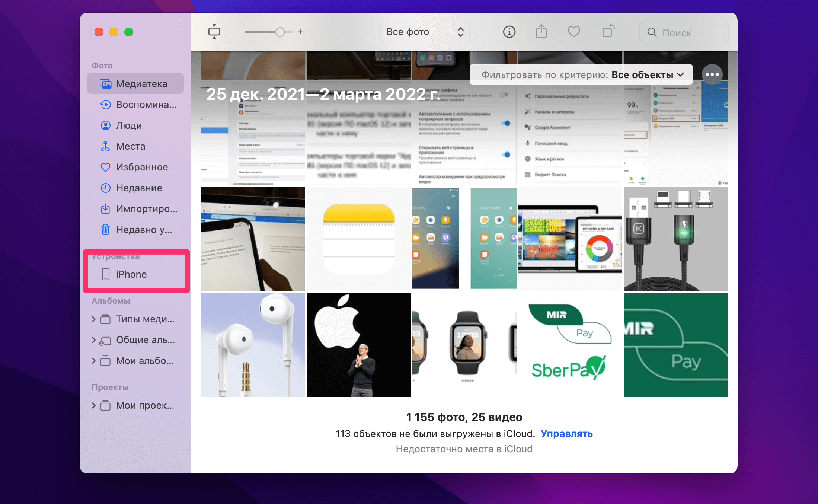Click the Rotate image toolbar icon
Viewport: 818px width, 504px height.
(608, 31)
